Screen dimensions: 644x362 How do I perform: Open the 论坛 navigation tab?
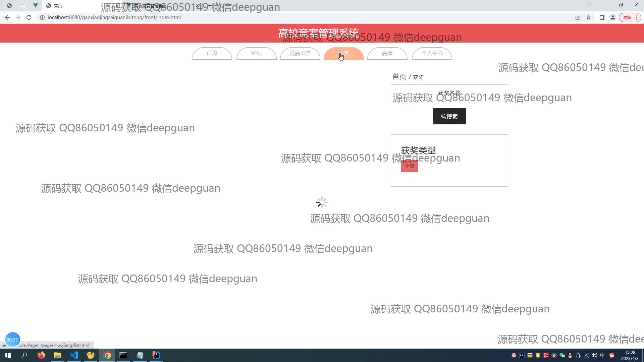tap(257, 53)
